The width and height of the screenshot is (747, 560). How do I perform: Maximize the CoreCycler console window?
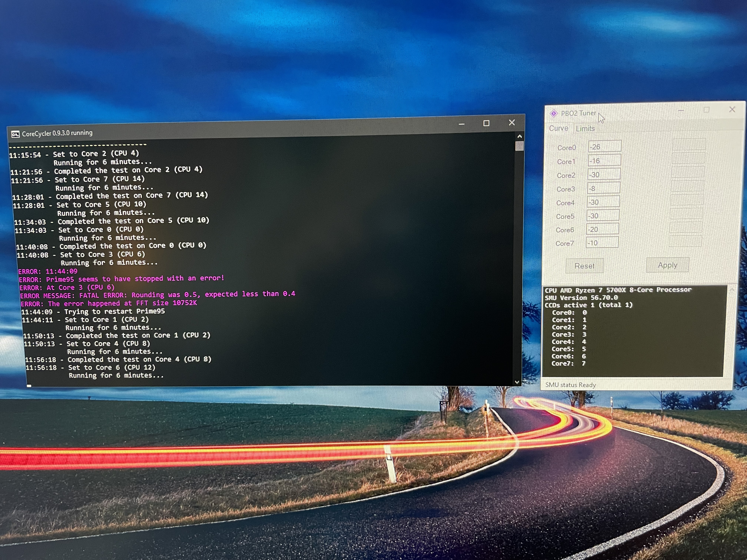[486, 123]
